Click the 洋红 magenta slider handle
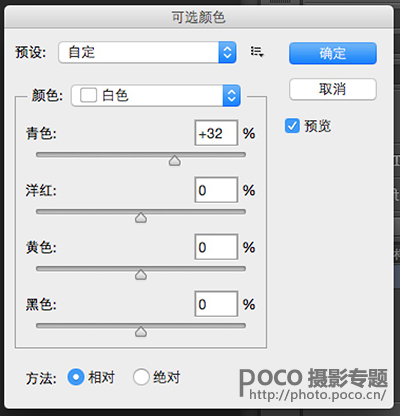Viewport: 400px width, 416px height. point(141,218)
